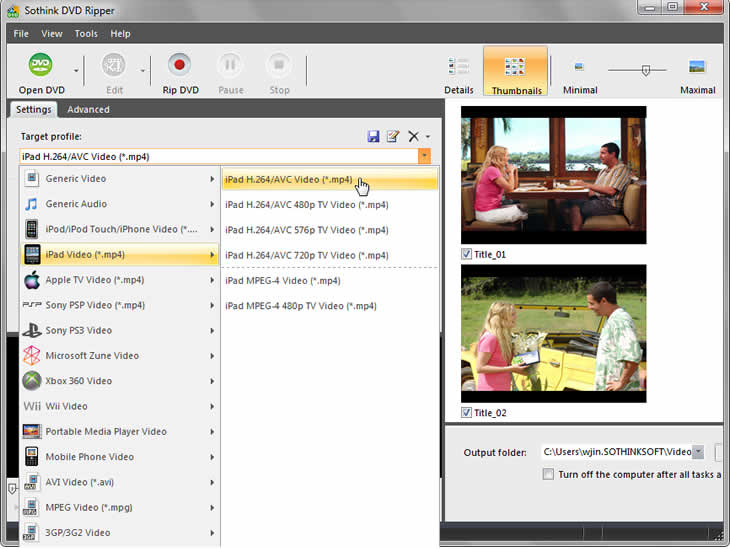Enable turn off computer after all tasks
The width and height of the screenshot is (730, 549).
click(x=548, y=474)
